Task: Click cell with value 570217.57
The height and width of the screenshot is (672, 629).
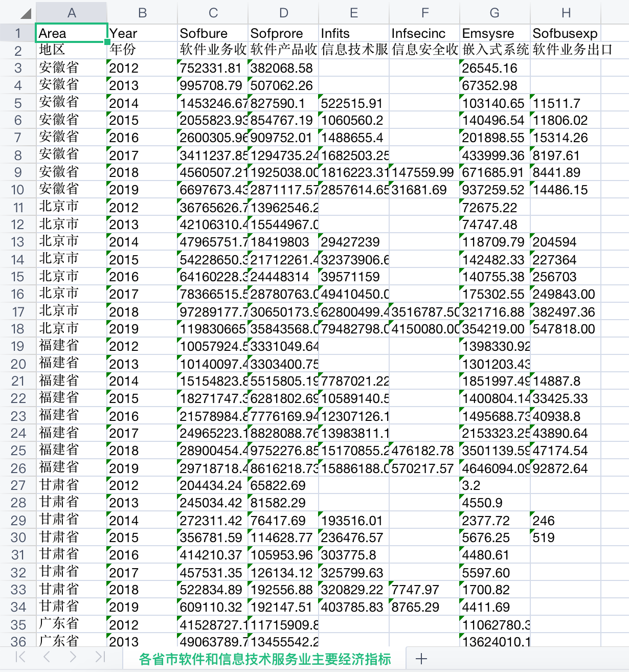Action: coord(424,468)
